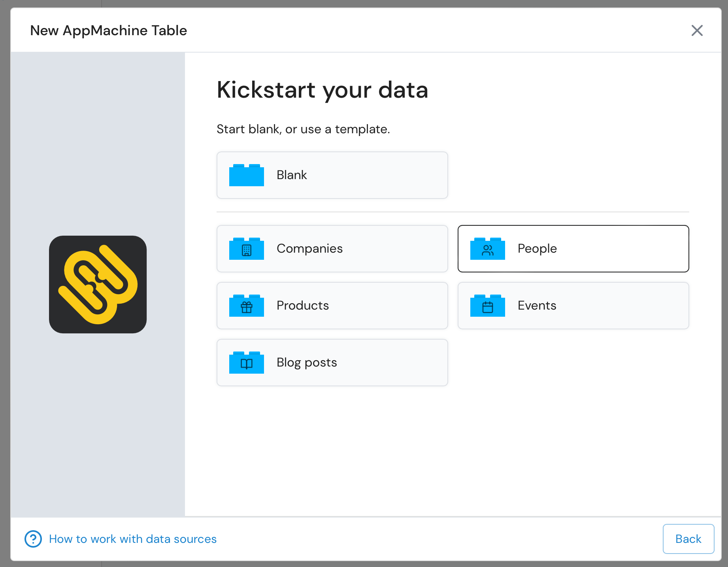Screen dimensions: 728x567
Task: Pick the People template
Action: click(573, 249)
